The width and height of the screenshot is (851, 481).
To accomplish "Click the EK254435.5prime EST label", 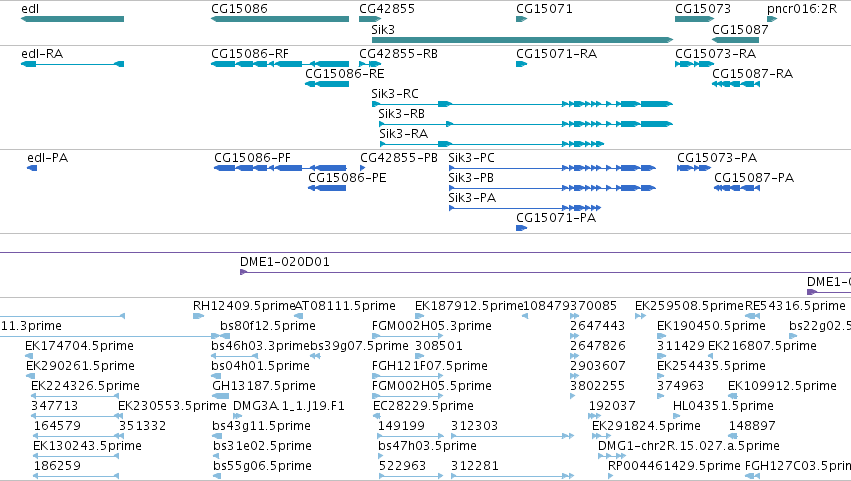I will [x=711, y=366].
